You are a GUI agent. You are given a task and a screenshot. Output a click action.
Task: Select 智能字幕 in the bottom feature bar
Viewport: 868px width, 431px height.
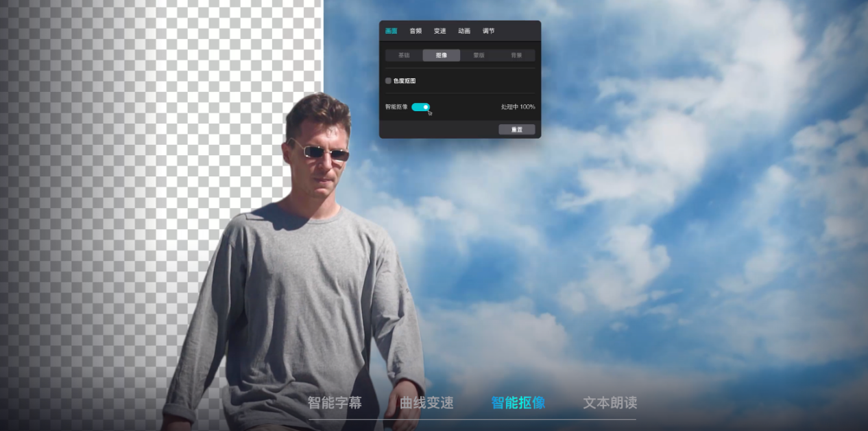[335, 403]
